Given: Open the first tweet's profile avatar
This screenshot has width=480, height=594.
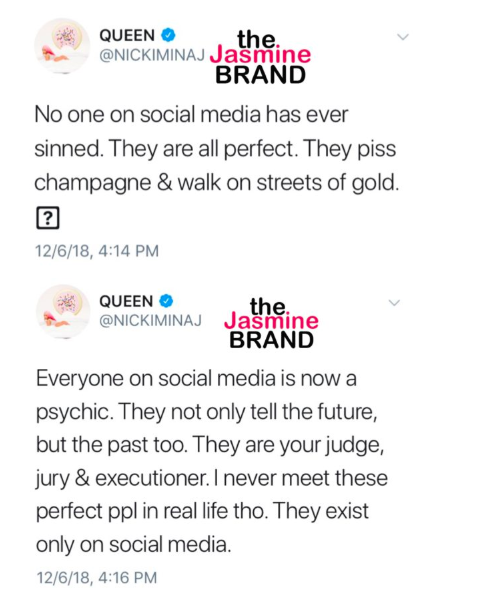Looking at the screenshot, I should coord(62,46).
